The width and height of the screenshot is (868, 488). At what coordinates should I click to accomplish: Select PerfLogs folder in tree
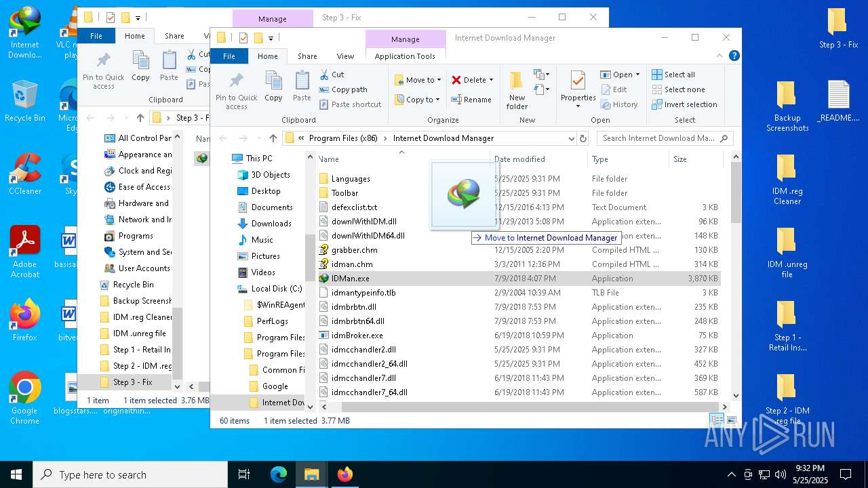272,321
